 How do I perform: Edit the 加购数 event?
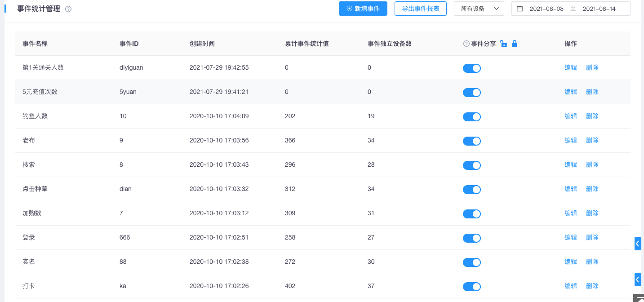[571, 213]
